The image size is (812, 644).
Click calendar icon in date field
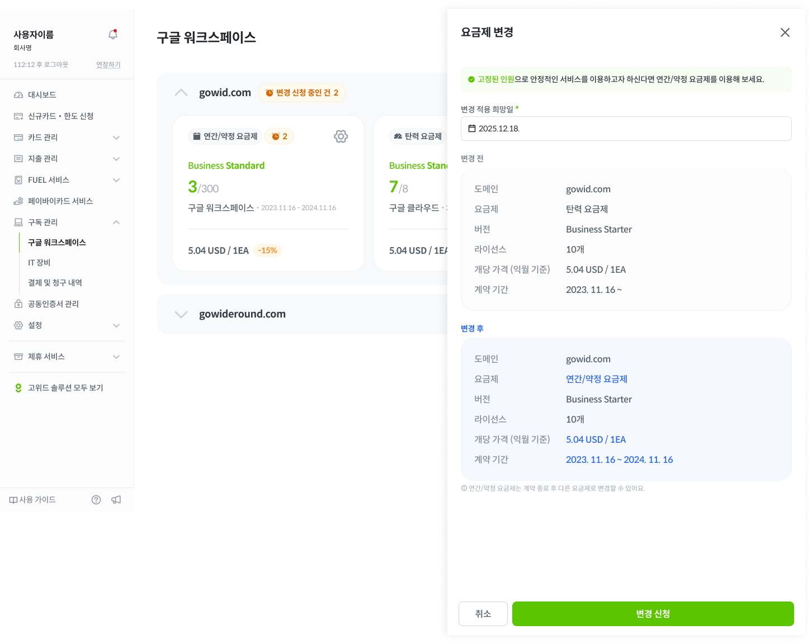pos(472,129)
